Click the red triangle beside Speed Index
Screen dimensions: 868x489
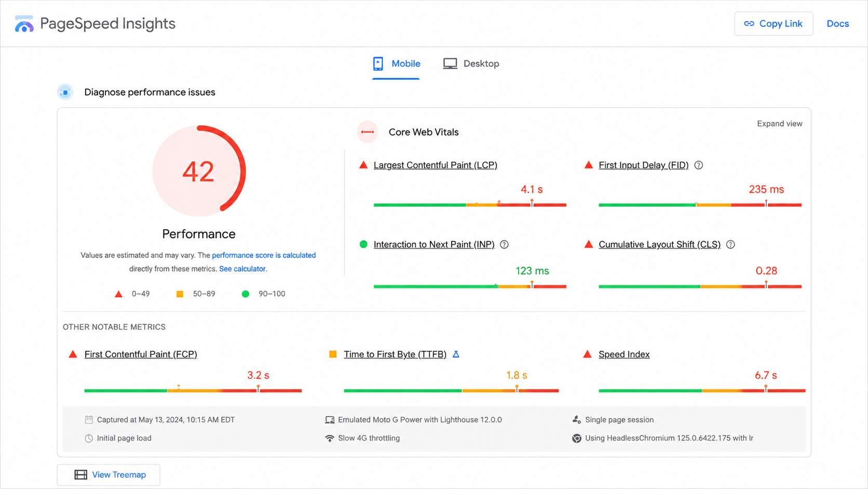(x=588, y=354)
